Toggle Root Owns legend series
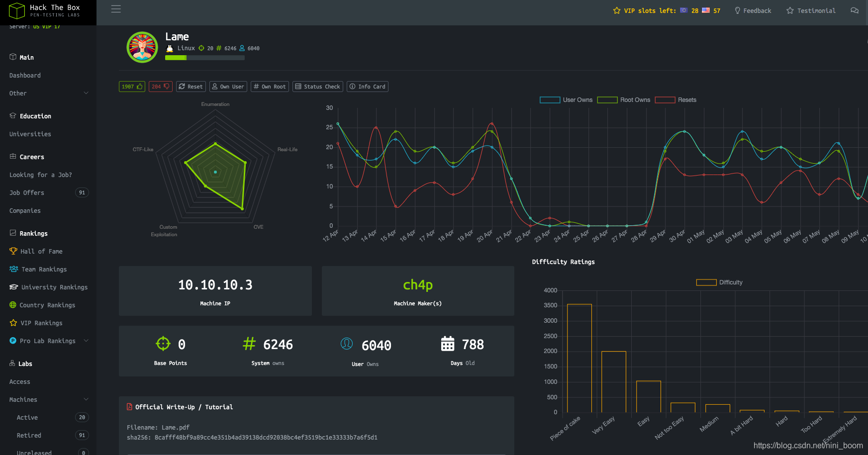 click(624, 100)
